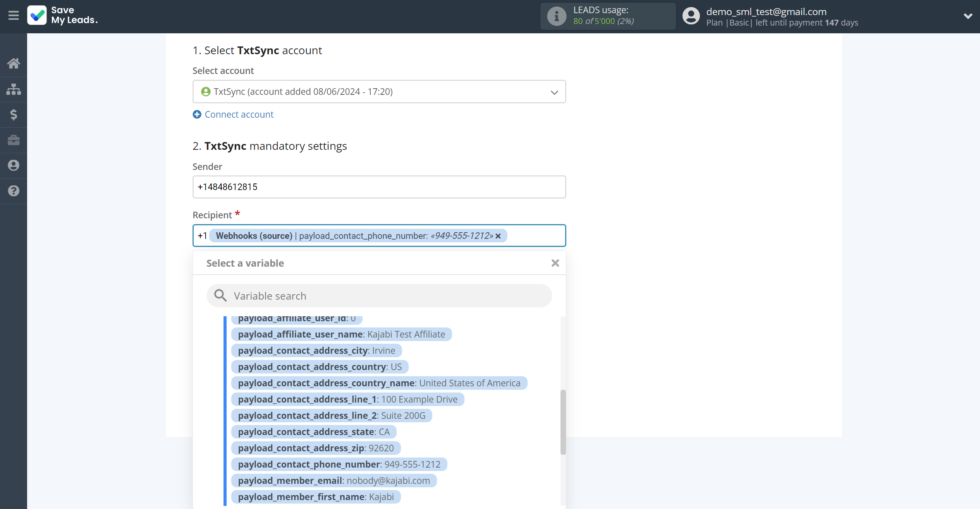The height and width of the screenshot is (509, 980).
Task: Open the profile sidebar icon
Action: tap(14, 166)
